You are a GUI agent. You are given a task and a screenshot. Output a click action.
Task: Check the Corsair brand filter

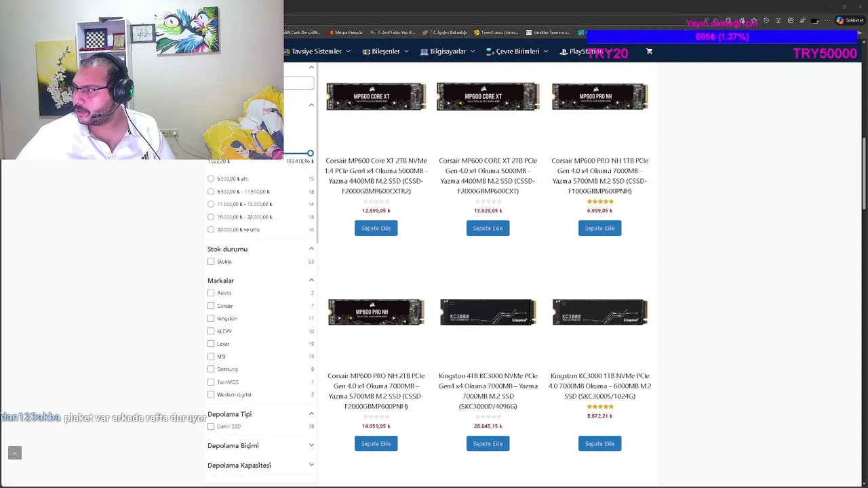click(x=211, y=306)
